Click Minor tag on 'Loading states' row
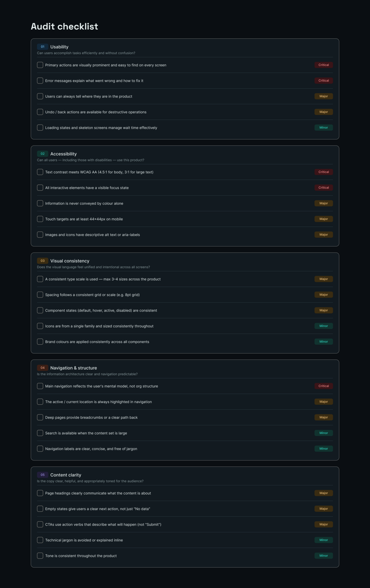The height and width of the screenshot is (588, 370). point(324,128)
